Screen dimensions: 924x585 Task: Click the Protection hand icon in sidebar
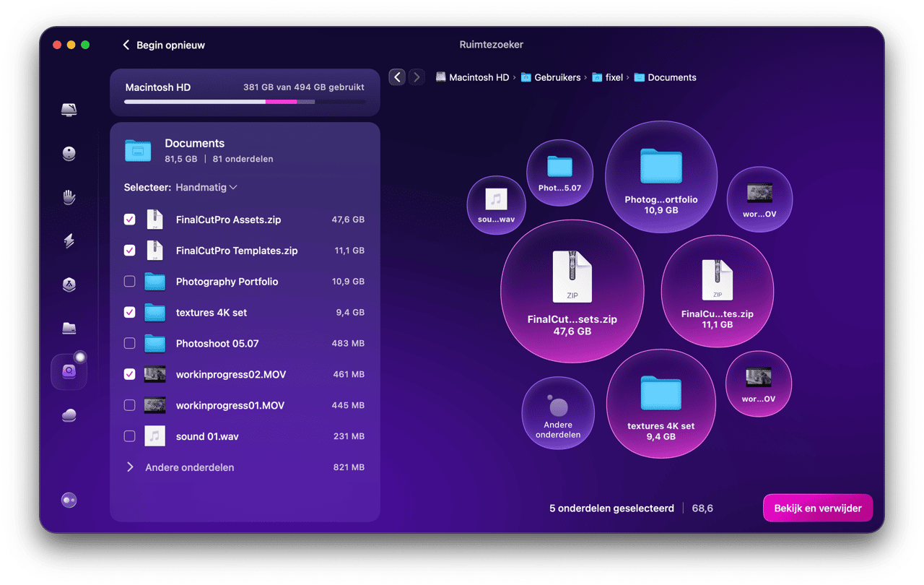pos(69,197)
